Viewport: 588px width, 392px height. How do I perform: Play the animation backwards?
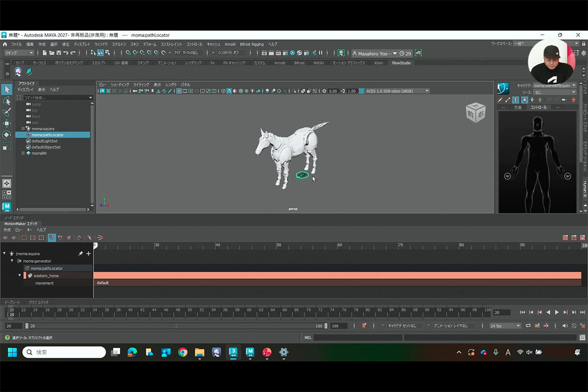[548, 313]
